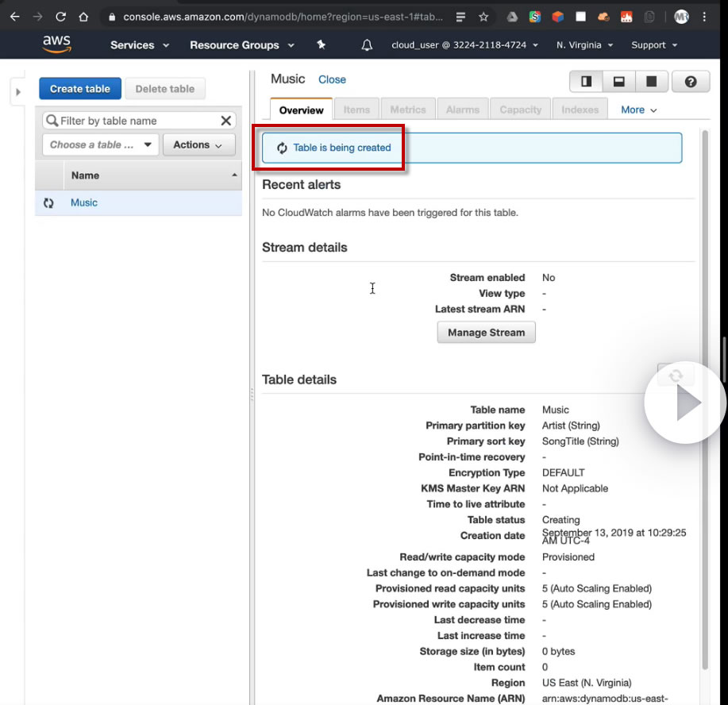Screen dimensions: 728x705
Task: Click the SongTitle (String) sort key value
Action: tap(580, 441)
